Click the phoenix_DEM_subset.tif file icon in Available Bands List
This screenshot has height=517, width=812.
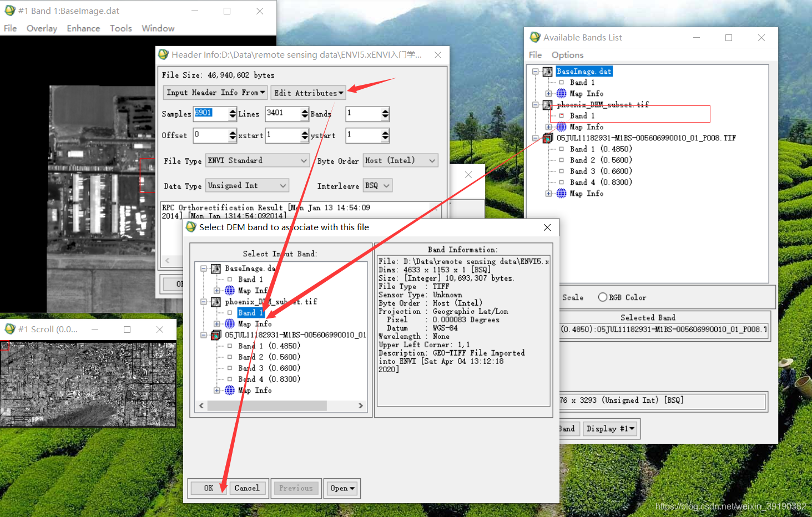pyautogui.click(x=548, y=105)
